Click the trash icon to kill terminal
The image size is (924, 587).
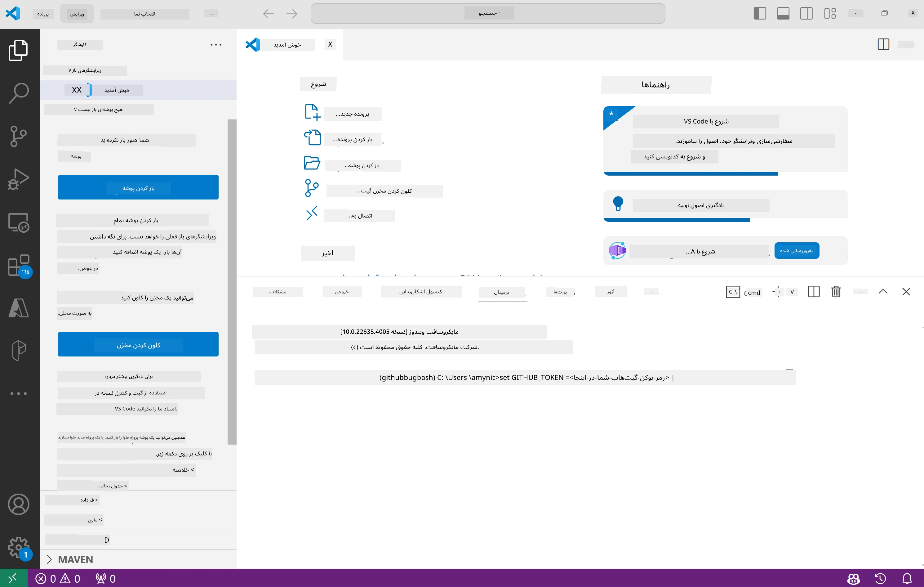[836, 292]
